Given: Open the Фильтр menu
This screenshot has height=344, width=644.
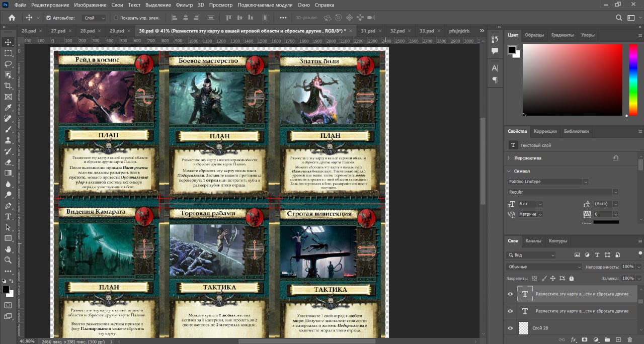Looking at the screenshot, I should (185, 5).
